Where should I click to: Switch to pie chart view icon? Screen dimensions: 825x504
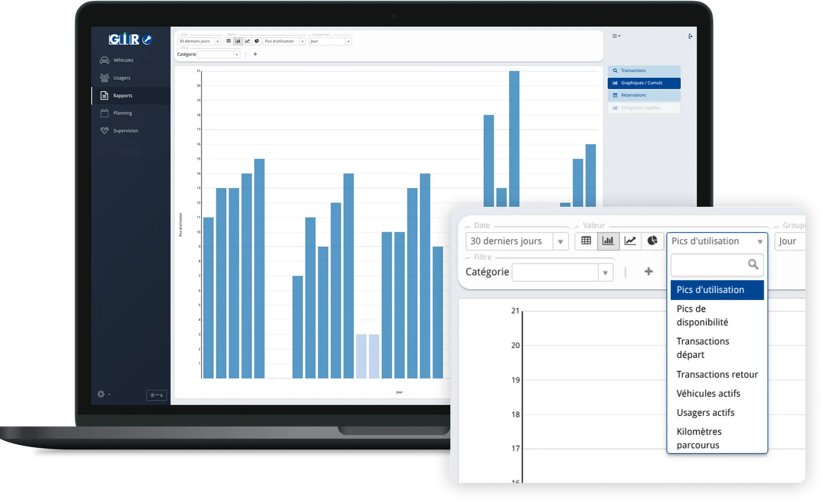[x=652, y=241]
